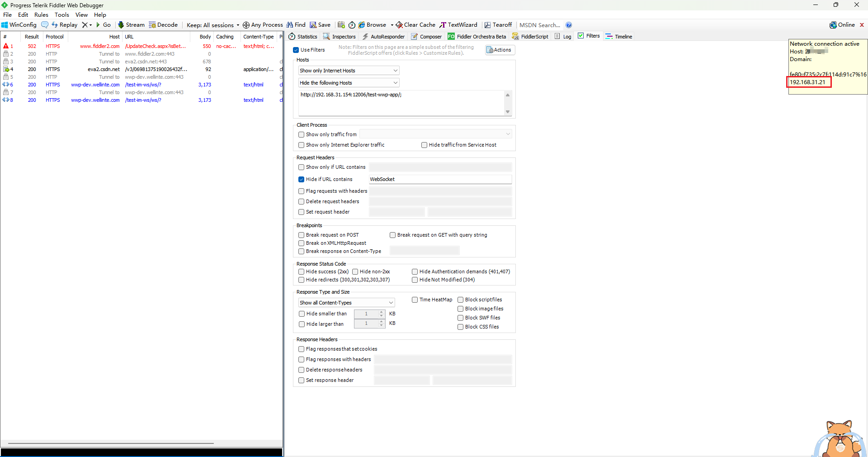Select session with /UpdateCheck.aspx URL
The height and width of the screenshot is (457, 868).
pos(141,46)
